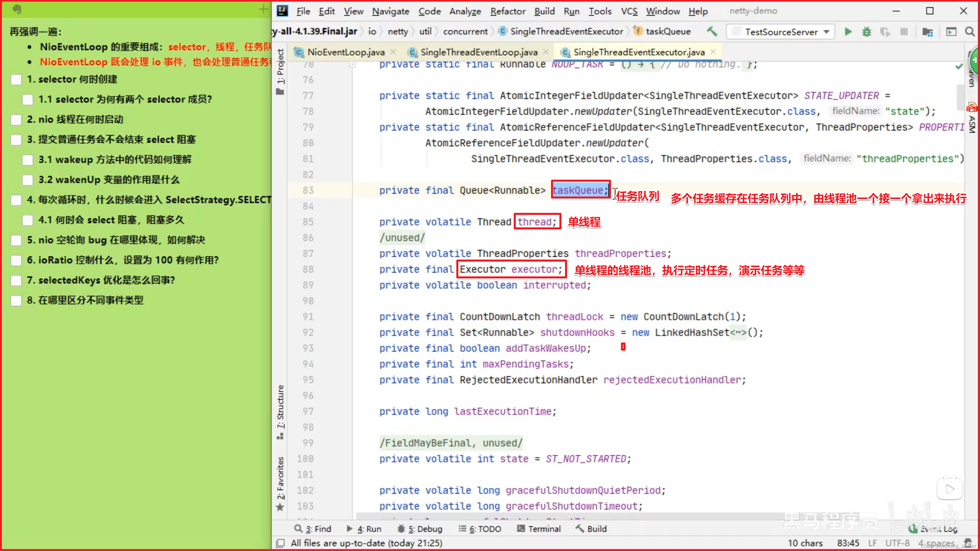Open the File menu
The image size is (980, 551).
click(303, 11)
